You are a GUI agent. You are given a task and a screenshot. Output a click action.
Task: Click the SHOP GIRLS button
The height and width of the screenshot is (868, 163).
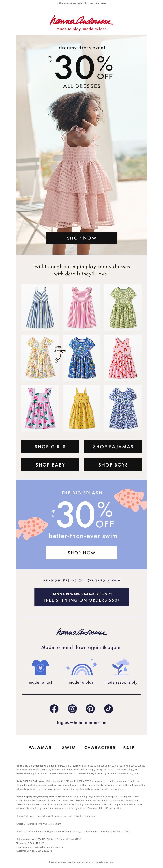point(50,447)
